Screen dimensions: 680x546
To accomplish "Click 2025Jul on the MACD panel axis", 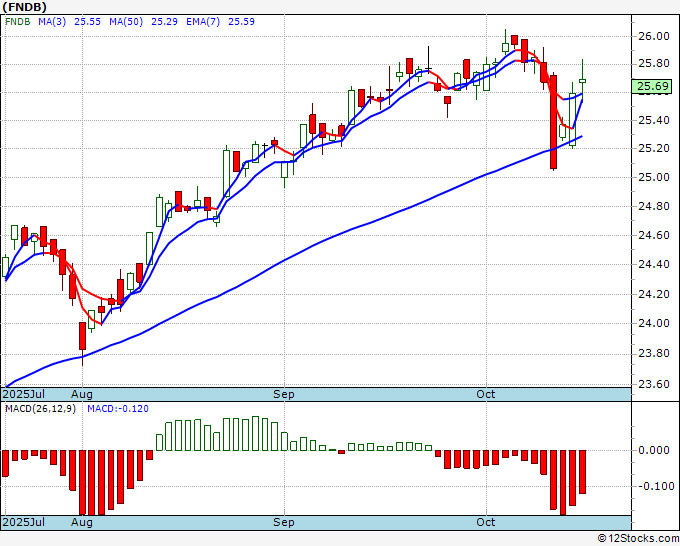I will click(24, 522).
